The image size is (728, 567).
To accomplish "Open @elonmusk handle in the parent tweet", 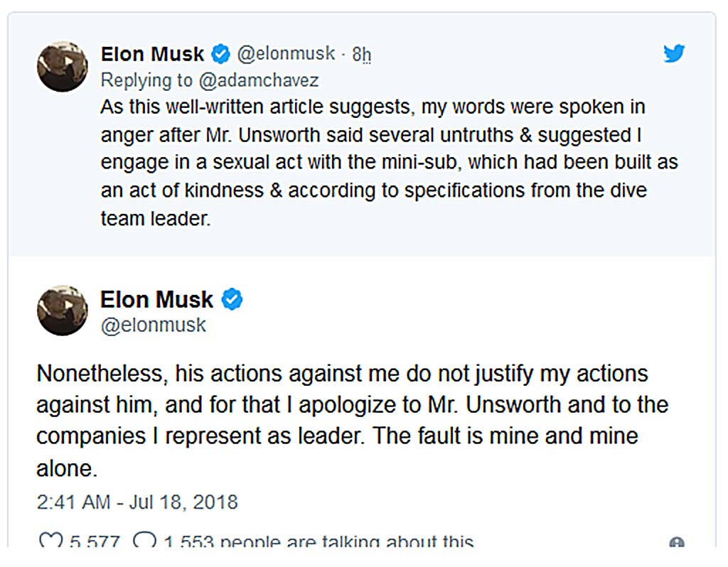I will pyautogui.click(x=286, y=54).
